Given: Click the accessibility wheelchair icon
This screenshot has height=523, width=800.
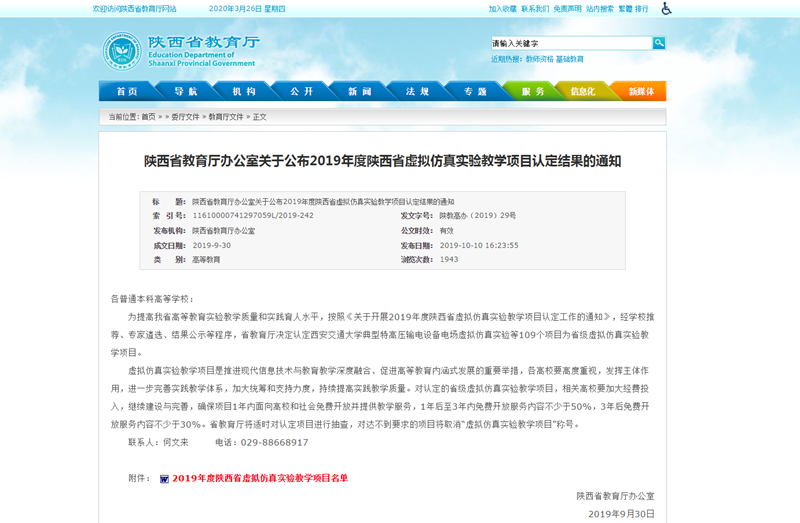Looking at the screenshot, I should coord(666,9).
